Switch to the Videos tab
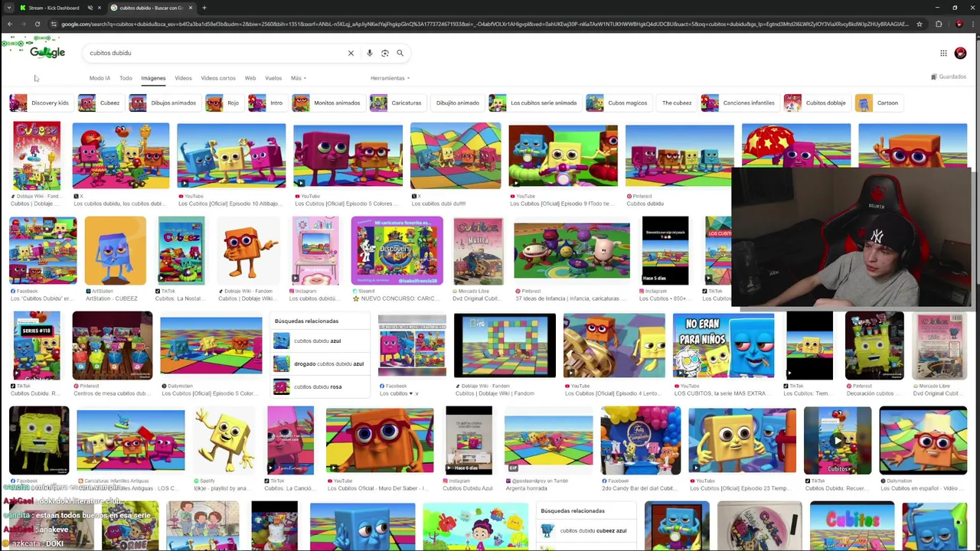Image resolution: width=980 pixels, height=551 pixels. (x=183, y=78)
